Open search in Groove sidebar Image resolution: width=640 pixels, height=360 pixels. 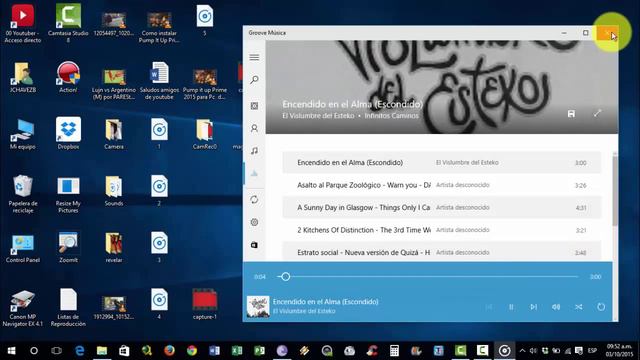point(254,80)
